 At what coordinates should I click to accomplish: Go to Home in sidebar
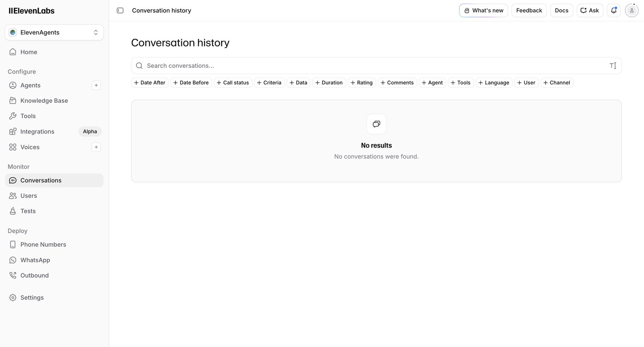(x=29, y=52)
